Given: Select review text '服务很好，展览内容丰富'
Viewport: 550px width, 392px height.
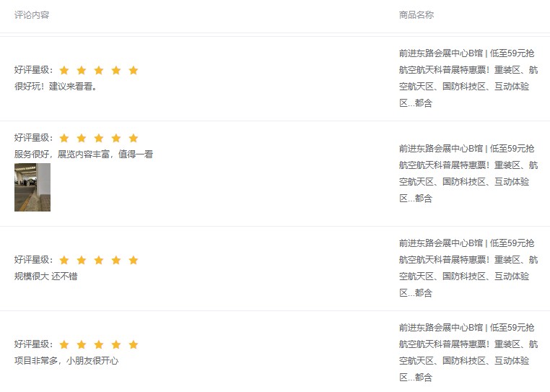Looking at the screenshot, I should pyautogui.click(x=83, y=154).
